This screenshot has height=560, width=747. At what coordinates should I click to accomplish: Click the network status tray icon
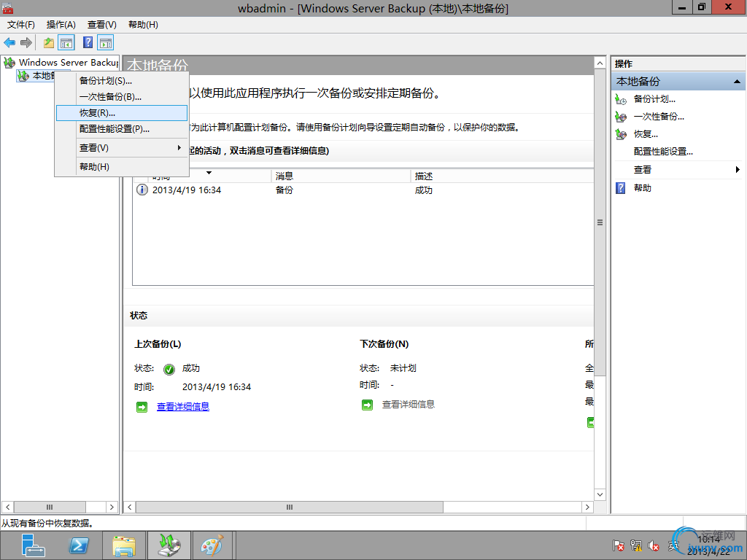click(x=636, y=545)
